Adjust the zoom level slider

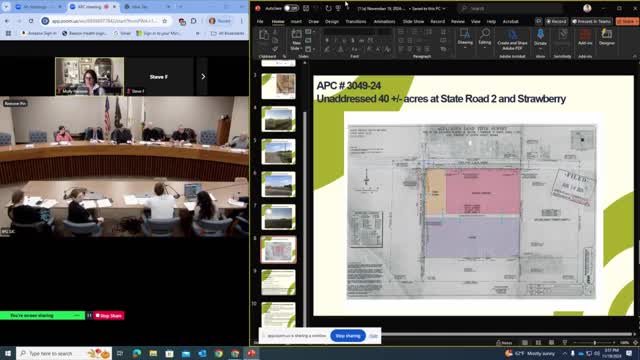pyautogui.click(x=594, y=343)
